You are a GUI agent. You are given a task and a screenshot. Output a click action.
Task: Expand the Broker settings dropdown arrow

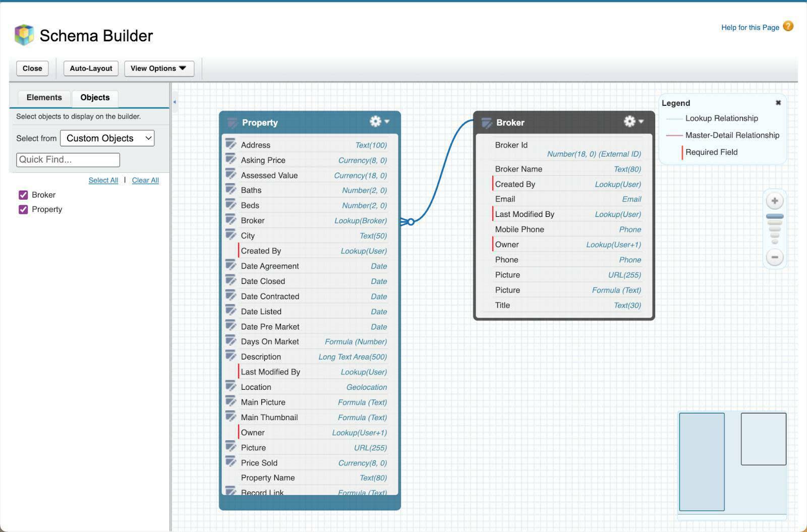[x=641, y=122]
